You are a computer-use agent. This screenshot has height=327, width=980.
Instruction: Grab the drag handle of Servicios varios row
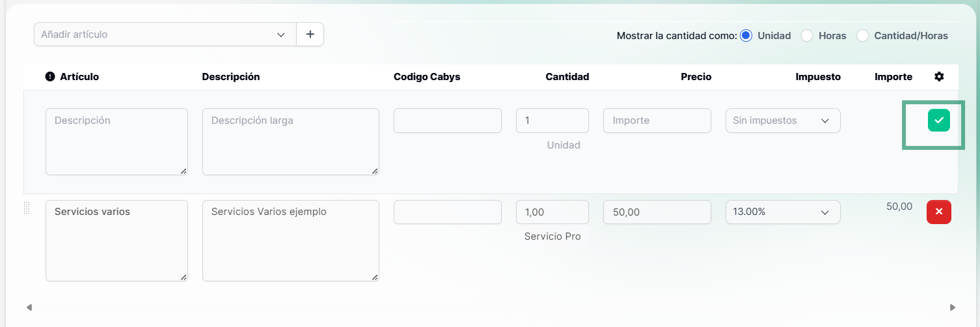point(27,208)
